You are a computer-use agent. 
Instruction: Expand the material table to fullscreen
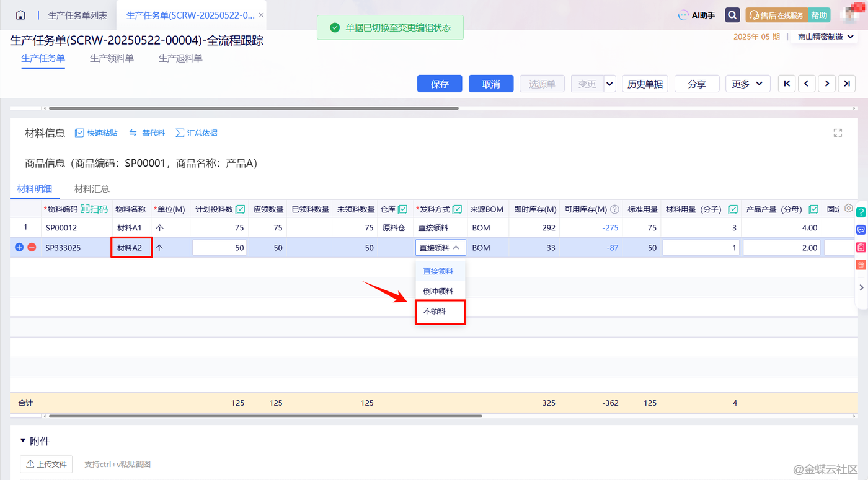click(x=838, y=133)
